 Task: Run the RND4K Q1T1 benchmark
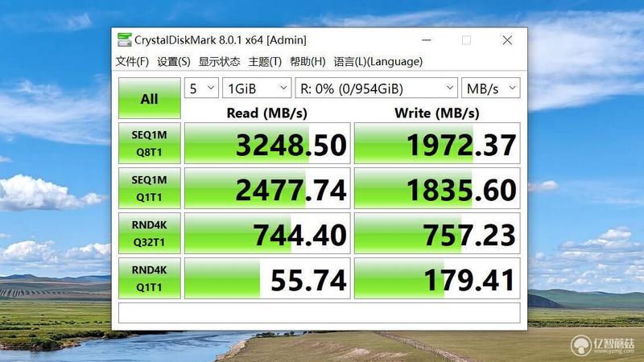(x=150, y=278)
